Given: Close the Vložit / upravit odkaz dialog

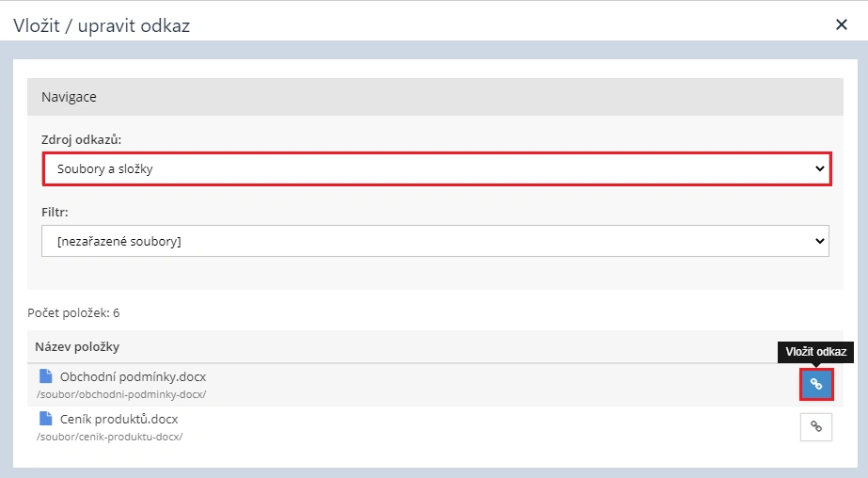Looking at the screenshot, I should pyautogui.click(x=841, y=25).
